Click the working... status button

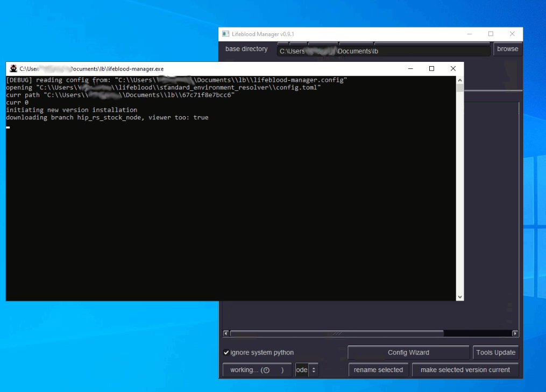pyautogui.click(x=257, y=370)
